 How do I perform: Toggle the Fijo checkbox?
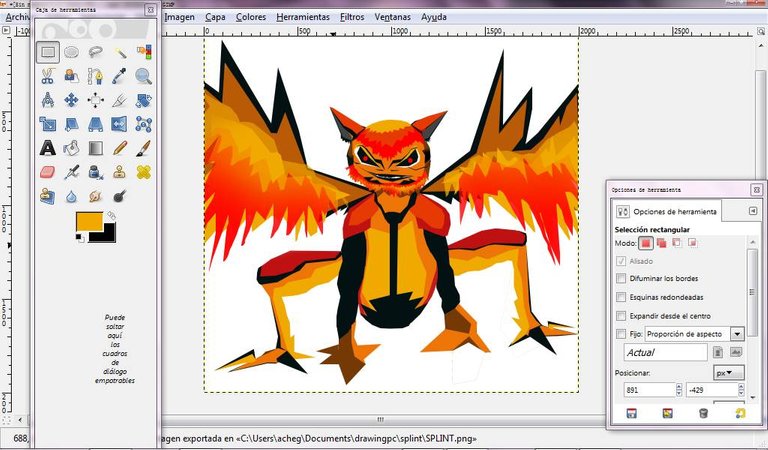[621, 334]
